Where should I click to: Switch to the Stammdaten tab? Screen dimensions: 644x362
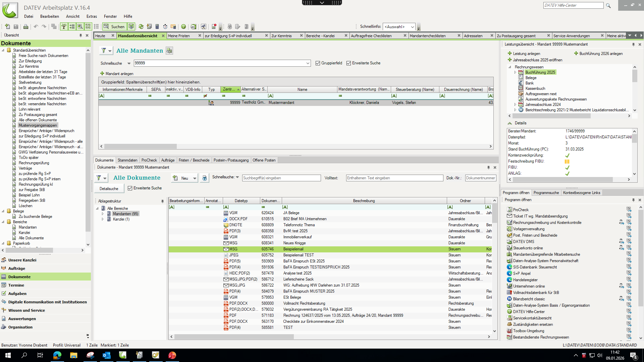click(127, 160)
